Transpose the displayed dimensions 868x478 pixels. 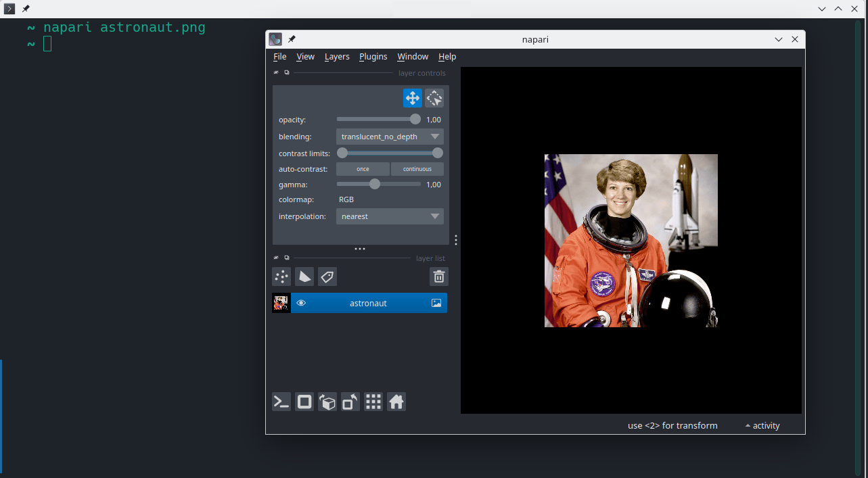tap(350, 402)
